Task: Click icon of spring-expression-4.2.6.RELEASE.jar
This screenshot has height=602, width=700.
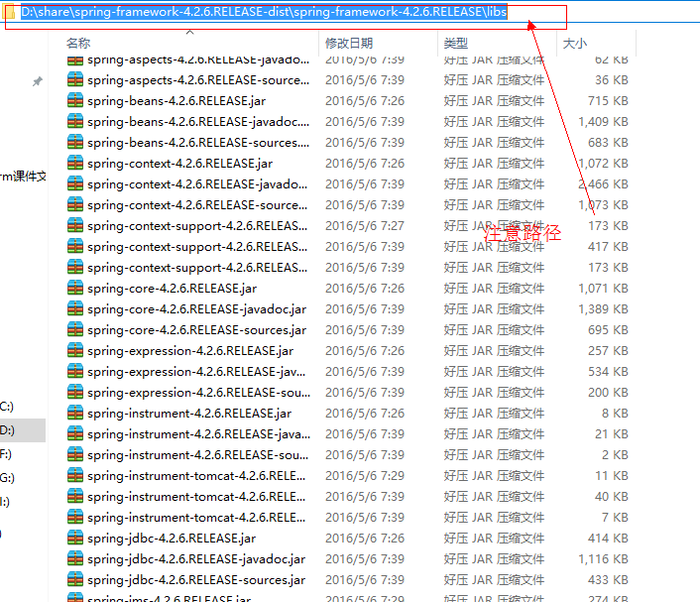Action: (x=75, y=350)
